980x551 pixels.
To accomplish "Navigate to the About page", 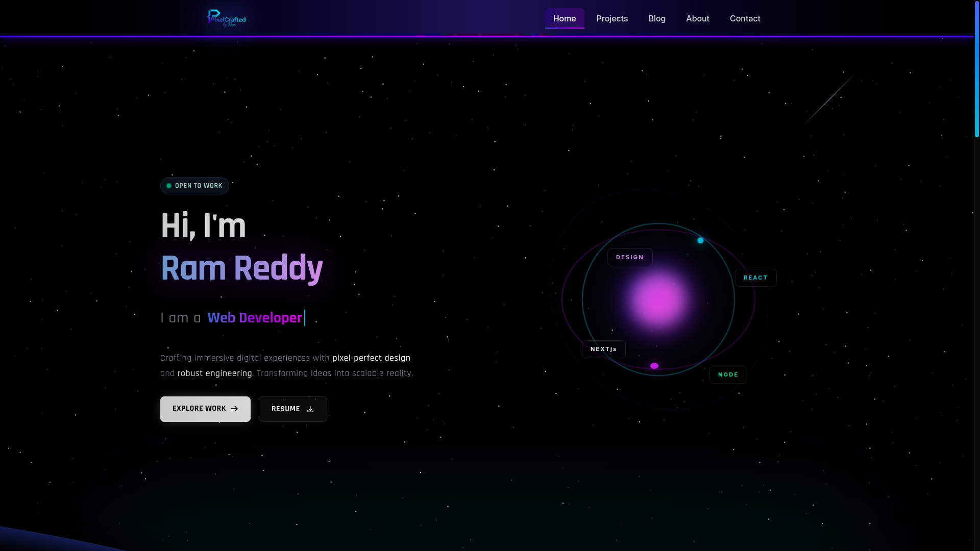I will [697, 18].
